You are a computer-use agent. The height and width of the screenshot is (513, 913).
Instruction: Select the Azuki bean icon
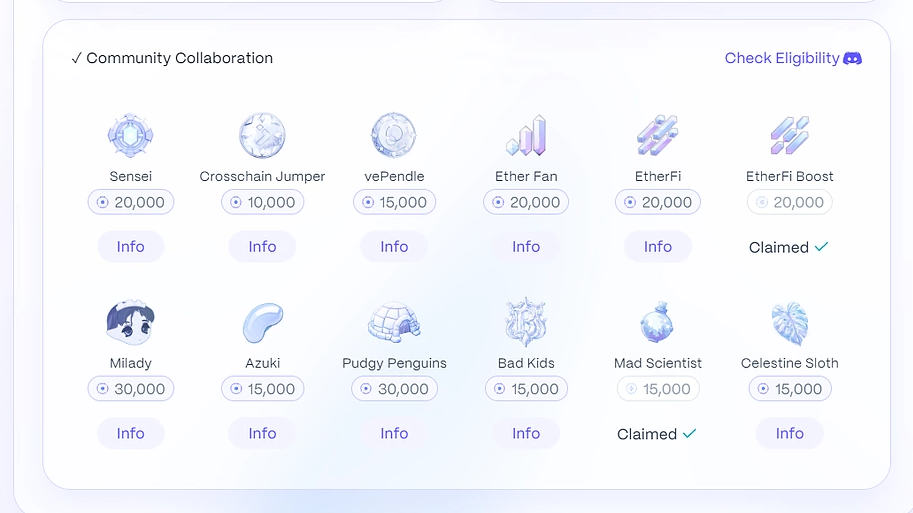coord(262,322)
